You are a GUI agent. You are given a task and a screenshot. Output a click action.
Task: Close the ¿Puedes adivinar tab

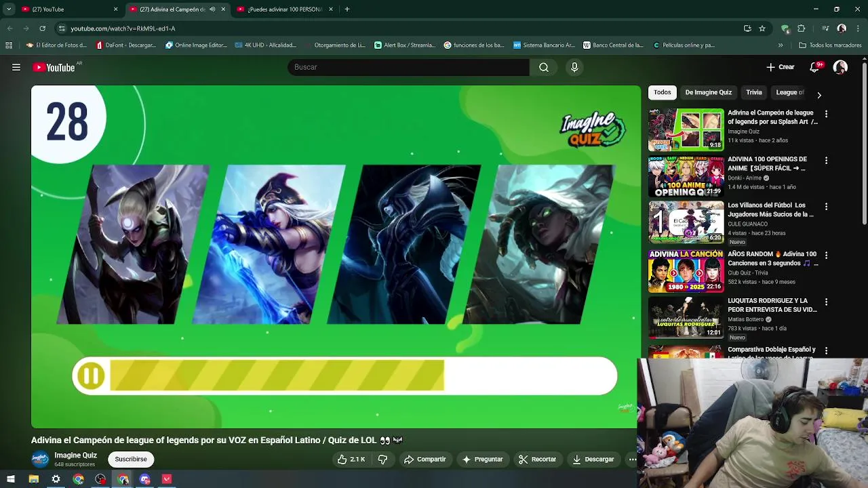331,9
